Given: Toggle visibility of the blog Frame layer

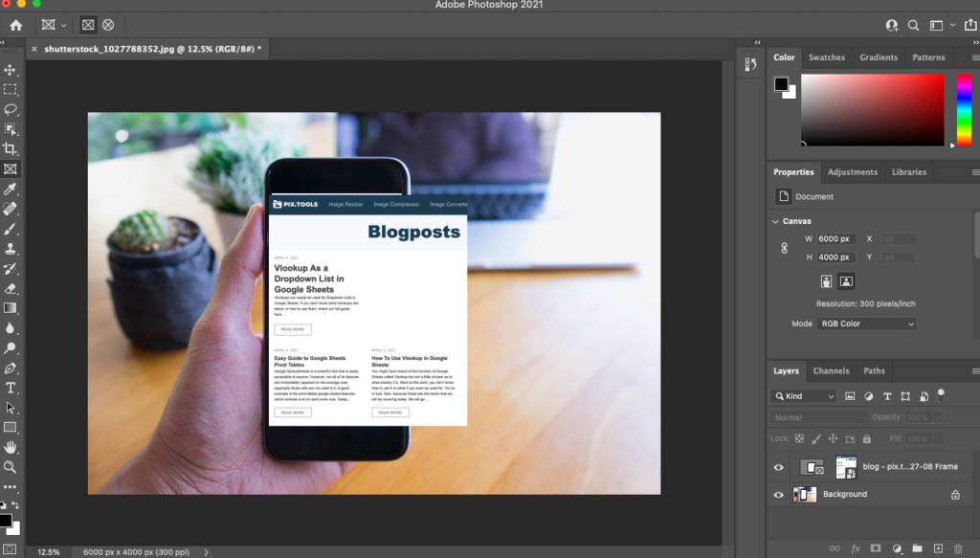Looking at the screenshot, I should pyautogui.click(x=777, y=466).
